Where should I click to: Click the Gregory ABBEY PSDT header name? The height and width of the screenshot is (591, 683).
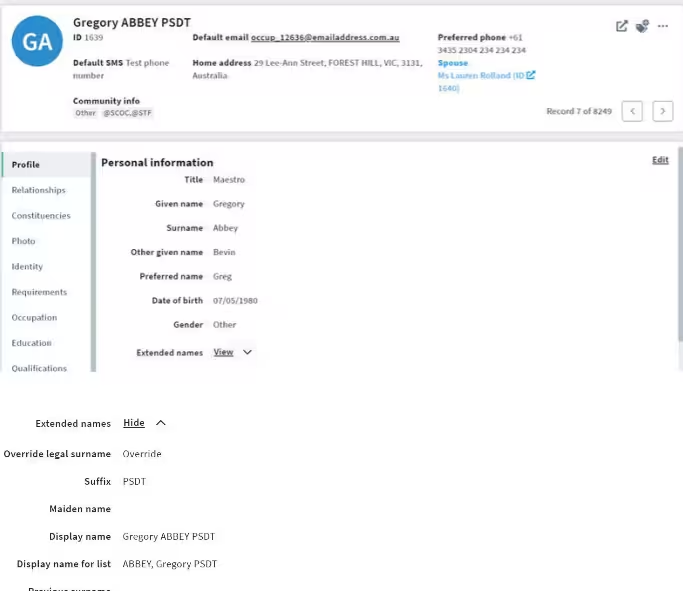[132, 22]
